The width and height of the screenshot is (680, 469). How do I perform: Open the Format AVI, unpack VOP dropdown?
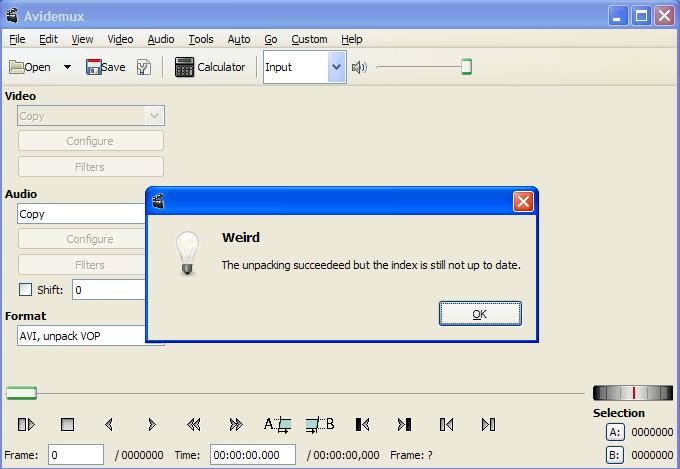pyautogui.click(x=82, y=336)
